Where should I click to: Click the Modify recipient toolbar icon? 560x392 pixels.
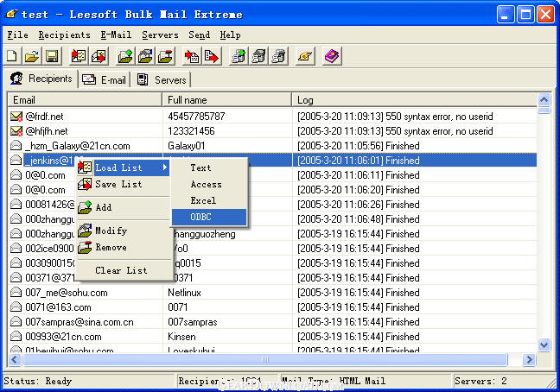click(145, 56)
